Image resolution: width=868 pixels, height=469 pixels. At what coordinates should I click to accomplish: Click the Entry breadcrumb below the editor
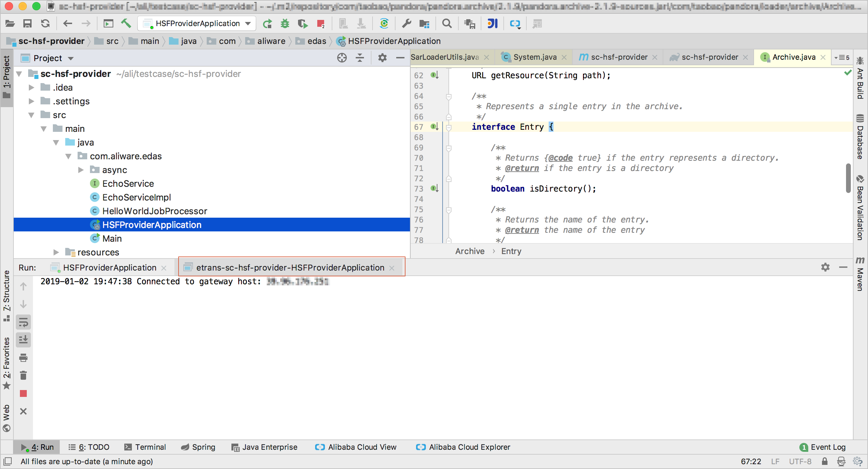point(511,251)
